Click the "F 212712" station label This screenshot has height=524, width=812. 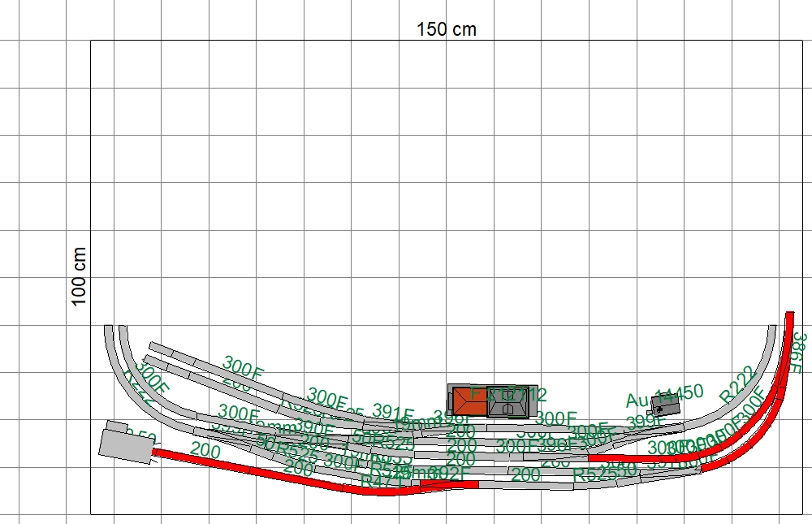(x=508, y=396)
